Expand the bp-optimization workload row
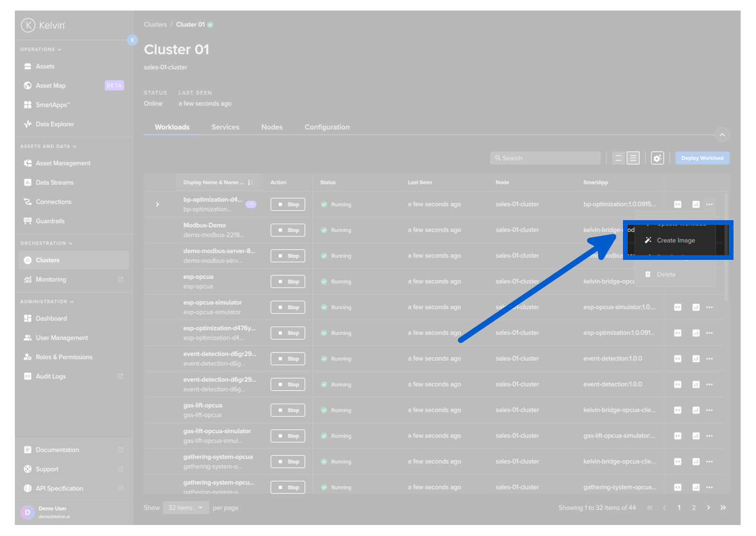 157,204
